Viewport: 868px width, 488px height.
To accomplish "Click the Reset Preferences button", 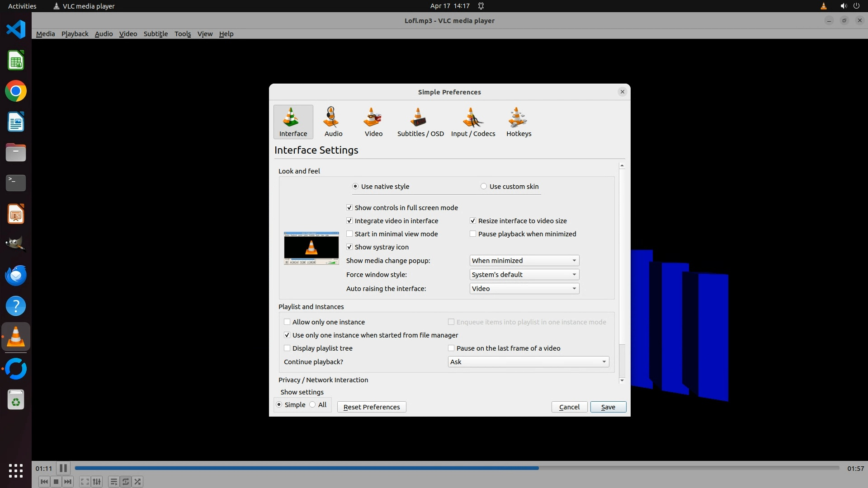I will click(x=371, y=407).
